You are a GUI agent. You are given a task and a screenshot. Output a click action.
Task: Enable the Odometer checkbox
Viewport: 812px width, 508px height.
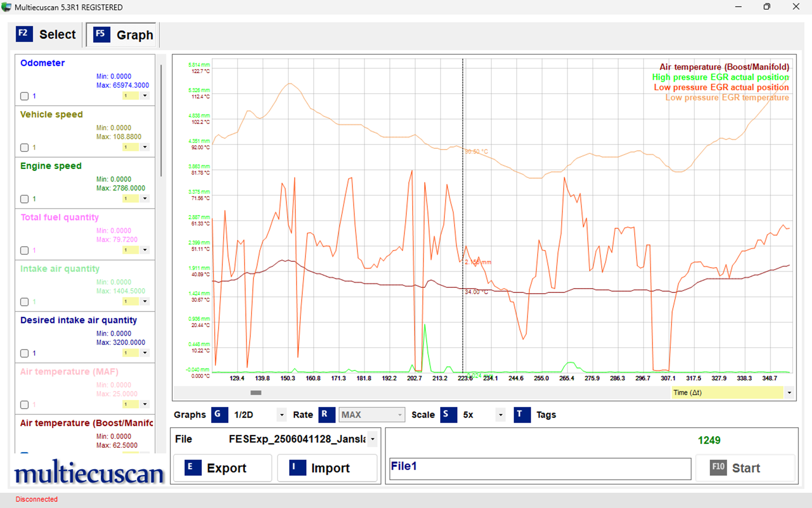point(24,96)
